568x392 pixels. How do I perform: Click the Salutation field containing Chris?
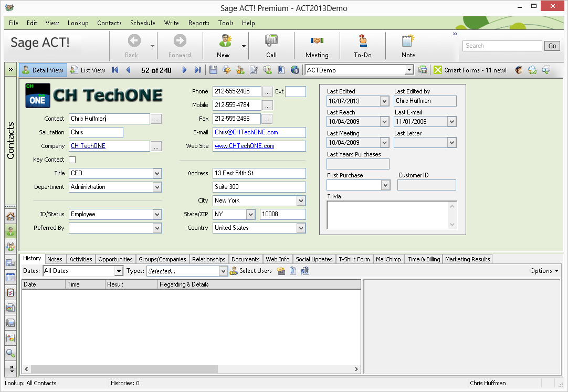pos(96,132)
